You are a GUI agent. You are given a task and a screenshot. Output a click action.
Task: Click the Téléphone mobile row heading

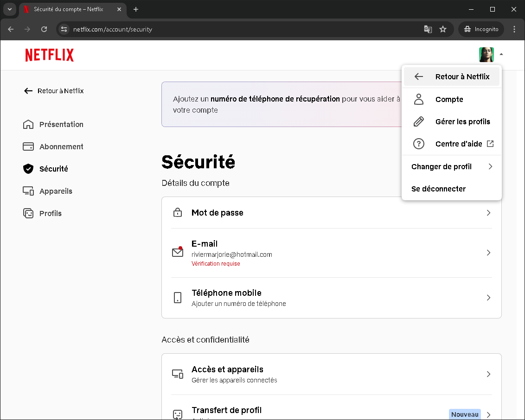(226, 293)
